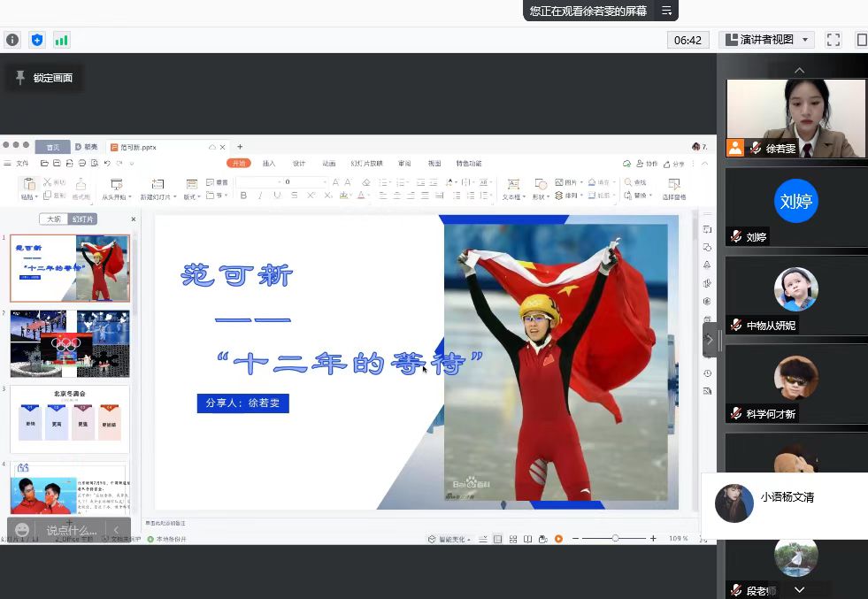Expand the screen-sharing options menu at top

point(666,11)
